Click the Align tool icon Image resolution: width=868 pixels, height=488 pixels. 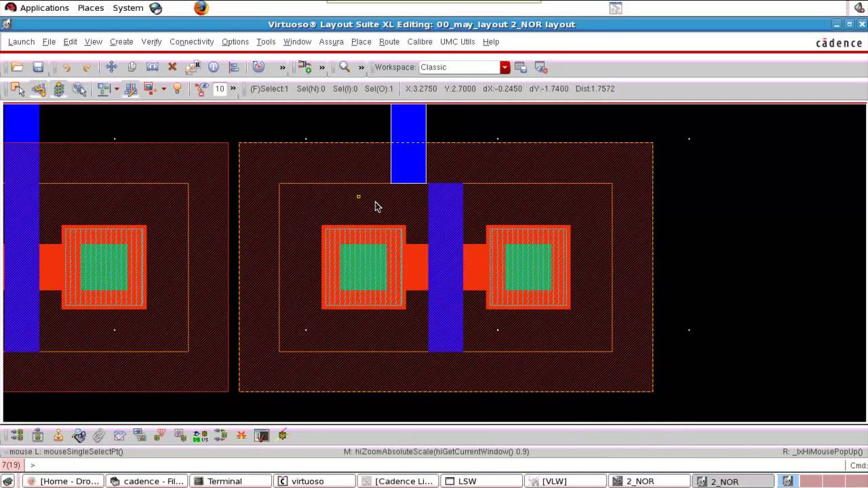[x=234, y=67]
